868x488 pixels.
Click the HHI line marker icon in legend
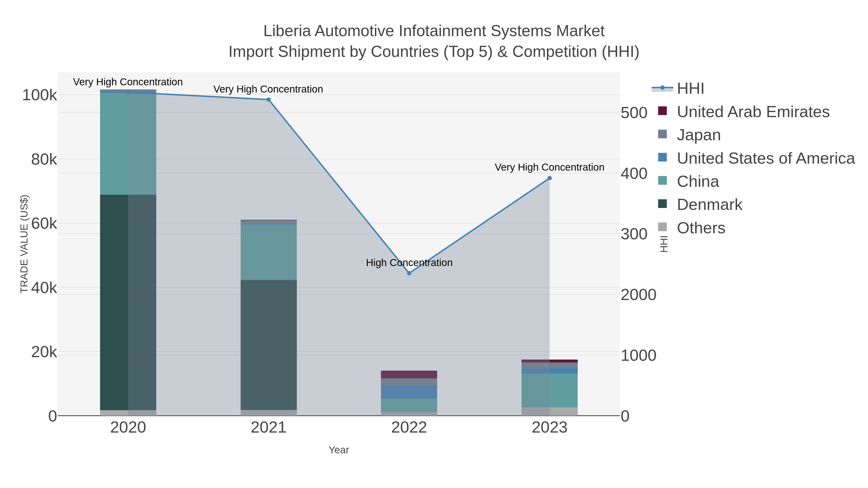point(663,88)
